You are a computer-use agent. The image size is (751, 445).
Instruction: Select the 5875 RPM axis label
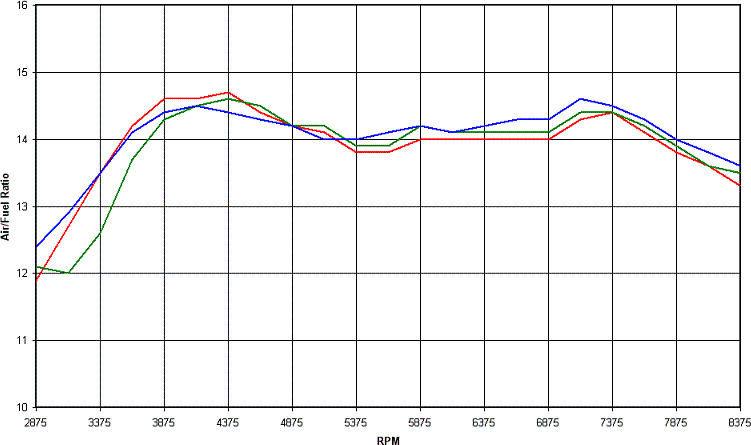420,421
